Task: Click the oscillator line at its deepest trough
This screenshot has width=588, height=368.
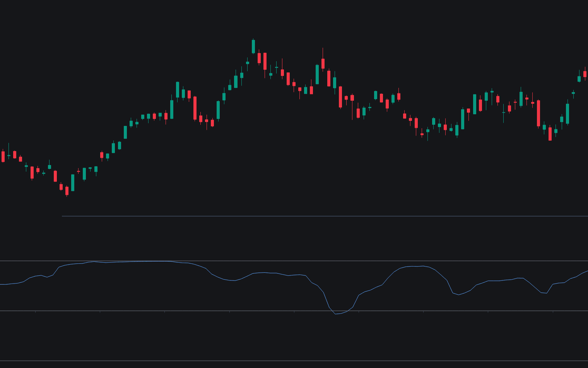Action: tap(336, 314)
